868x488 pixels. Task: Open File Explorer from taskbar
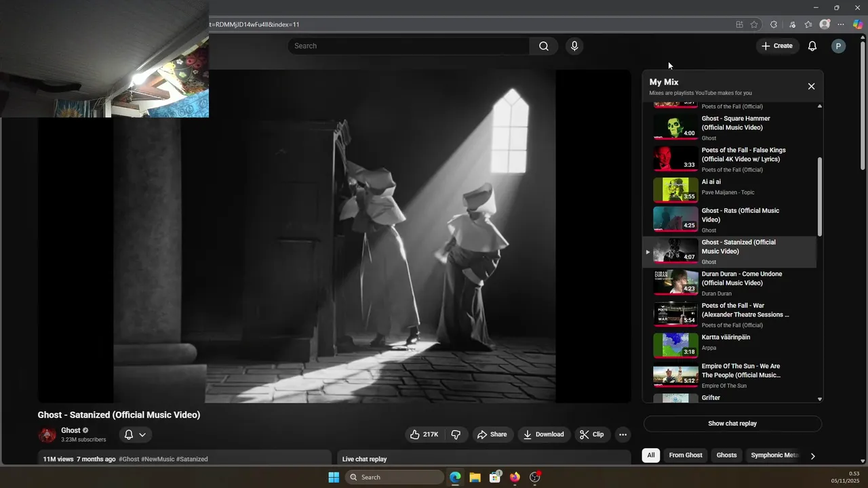click(x=475, y=477)
